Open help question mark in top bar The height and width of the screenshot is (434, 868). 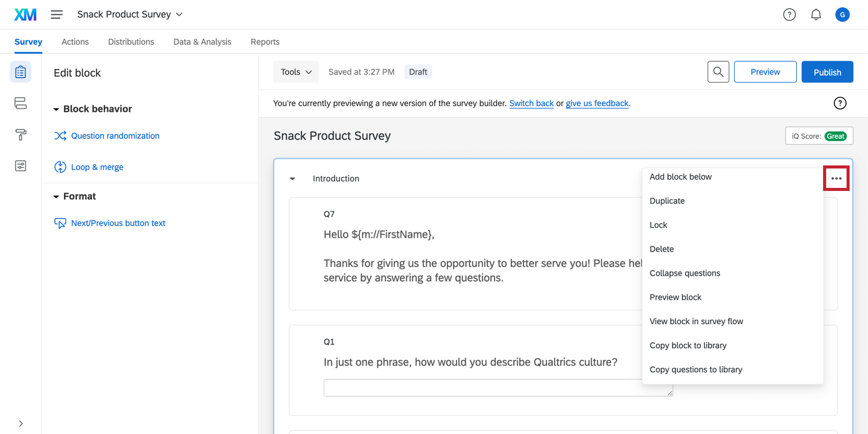tap(789, 15)
